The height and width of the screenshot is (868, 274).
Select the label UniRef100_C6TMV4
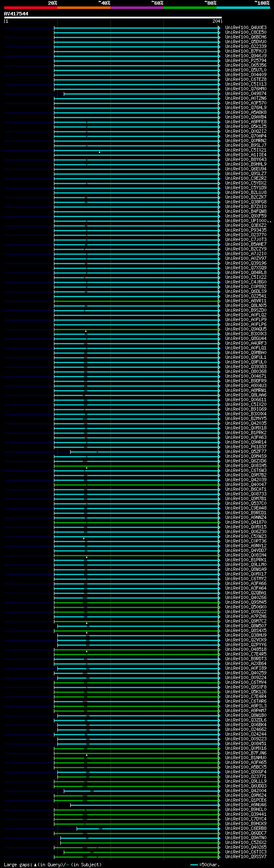pos(246,683)
